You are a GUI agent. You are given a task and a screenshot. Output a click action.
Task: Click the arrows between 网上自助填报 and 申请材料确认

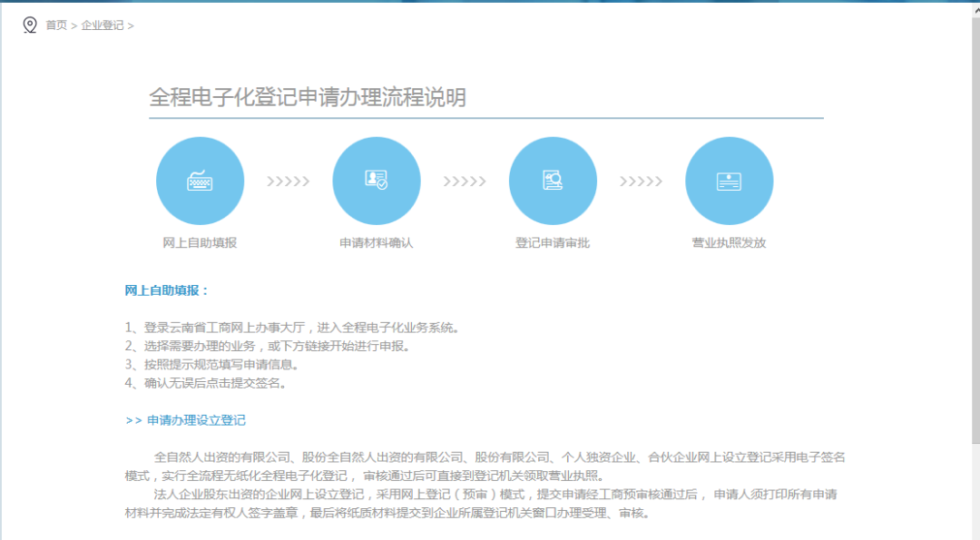click(288, 180)
